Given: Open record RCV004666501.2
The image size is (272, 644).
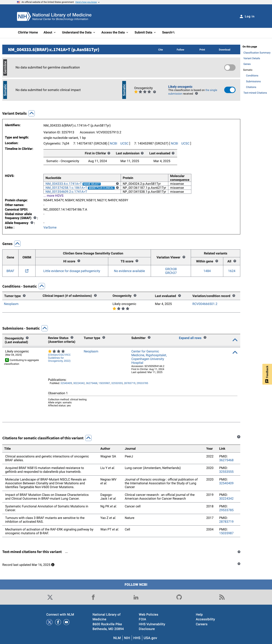Looking at the screenshot, I should [x=205, y=304].
